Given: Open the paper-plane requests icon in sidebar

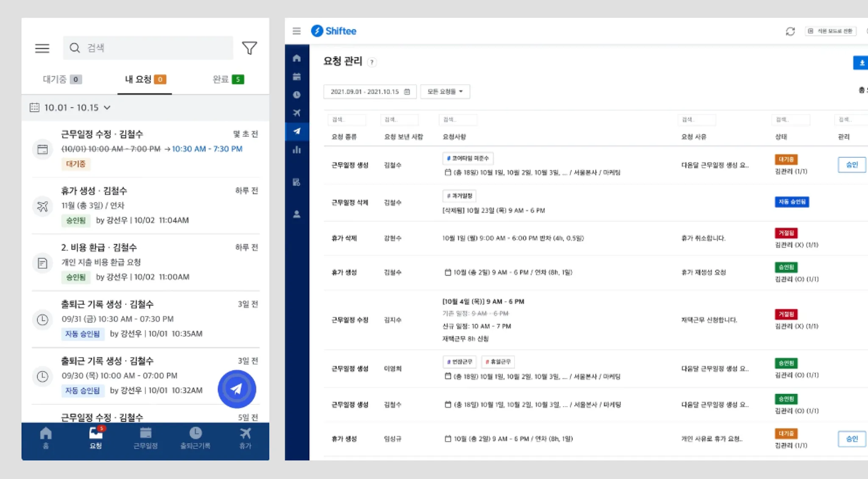Looking at the screenshot, I should point(297,131).
